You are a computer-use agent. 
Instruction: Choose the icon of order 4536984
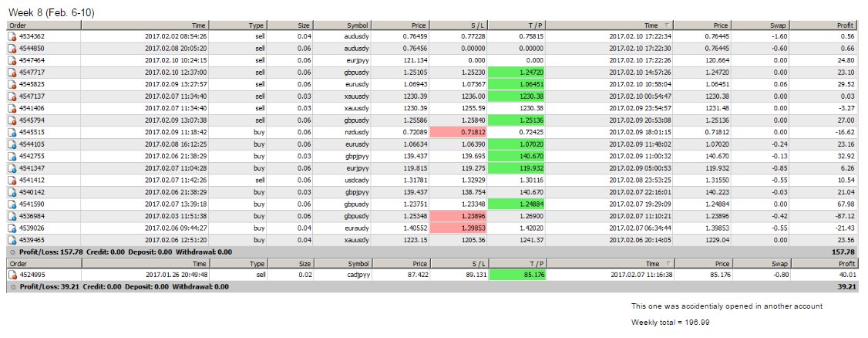(12, 216)
